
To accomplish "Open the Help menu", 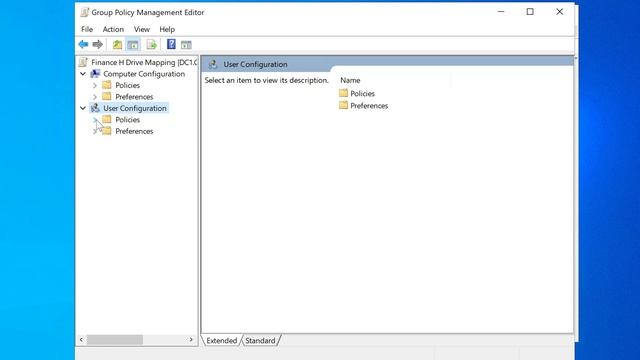I will 167,29.
